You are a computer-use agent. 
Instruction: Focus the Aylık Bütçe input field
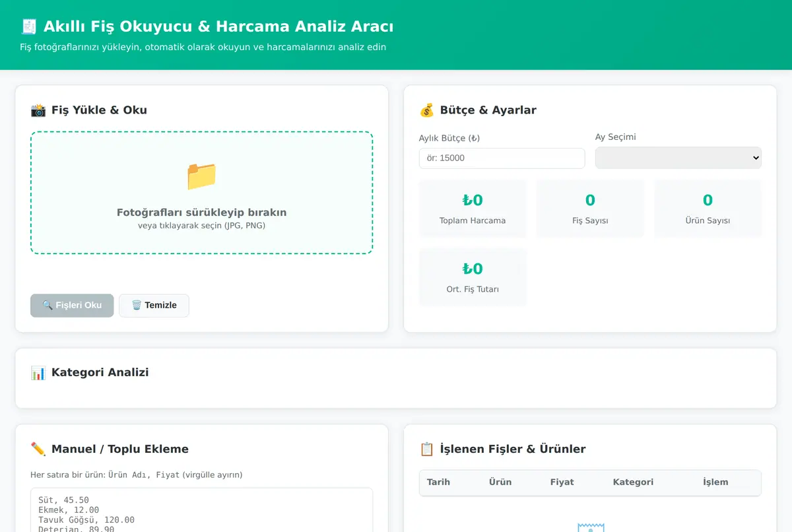[502, 158]
